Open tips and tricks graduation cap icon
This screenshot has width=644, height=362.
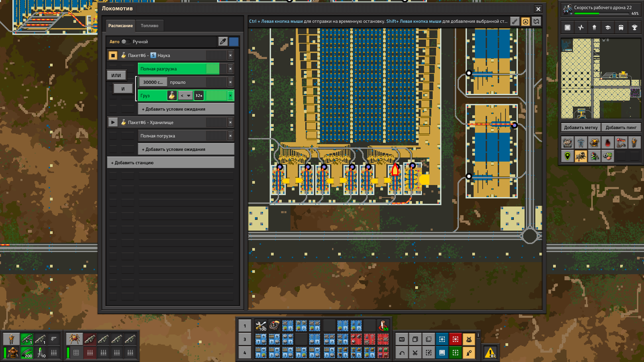point(608,27)
